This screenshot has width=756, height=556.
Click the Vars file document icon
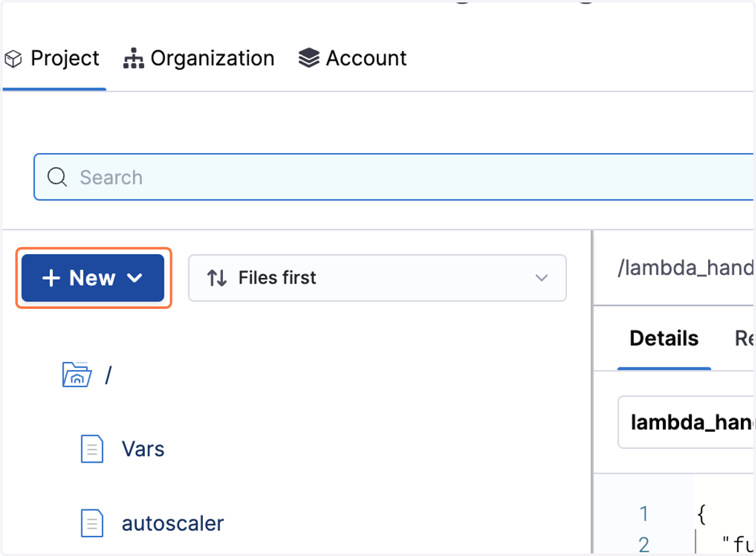coord(92,449)
